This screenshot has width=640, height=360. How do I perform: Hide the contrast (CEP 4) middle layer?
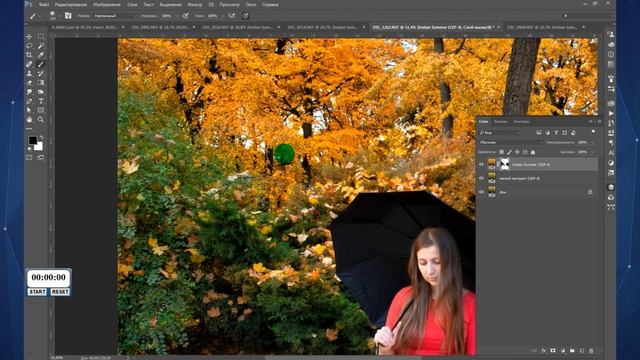[481, 178]
